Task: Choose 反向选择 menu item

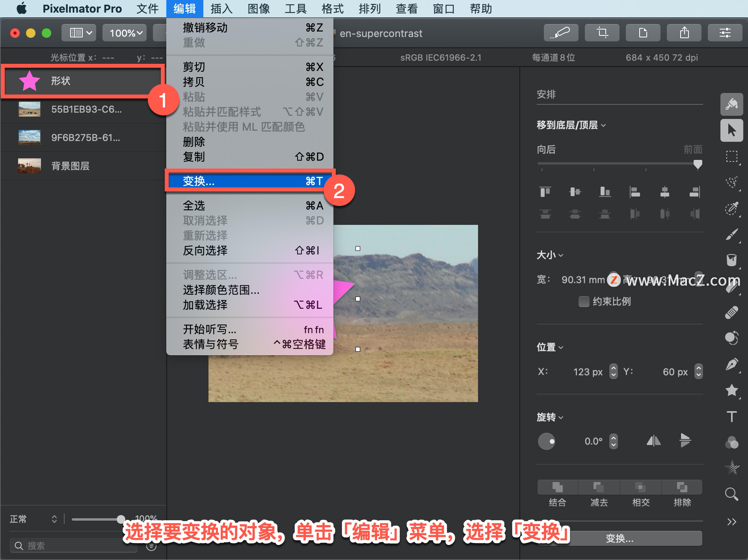Action: point(250,250)
